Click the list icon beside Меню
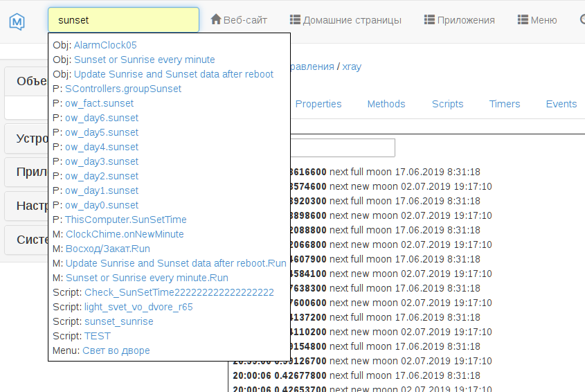The image size is (585, 392). click(x=523, y=19)
